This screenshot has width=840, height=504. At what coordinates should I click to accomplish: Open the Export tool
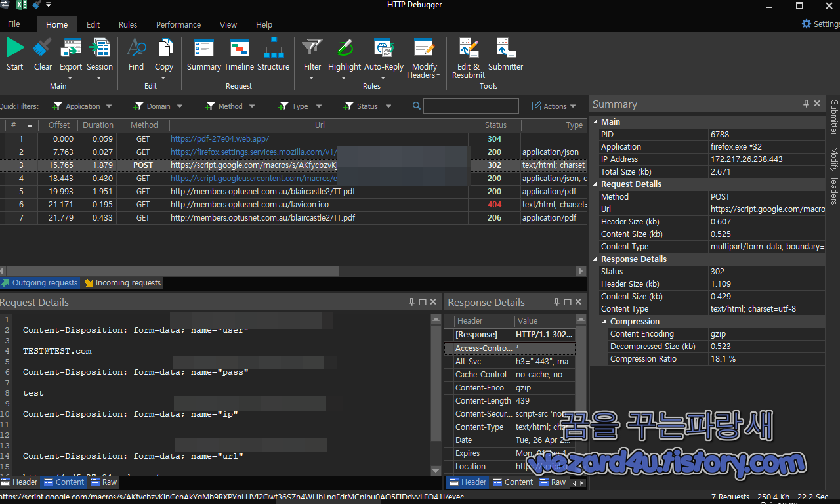[70, 56]
